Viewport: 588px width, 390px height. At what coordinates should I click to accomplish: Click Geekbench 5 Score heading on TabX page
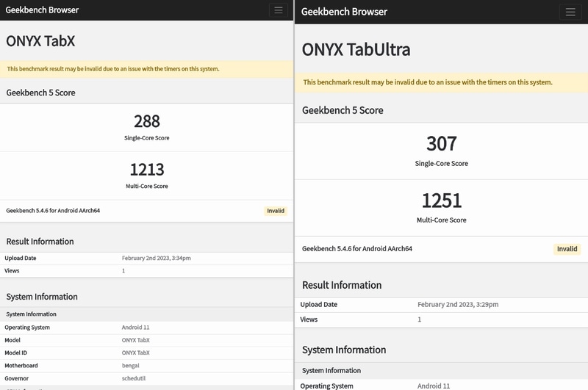[x=40, y=93]
